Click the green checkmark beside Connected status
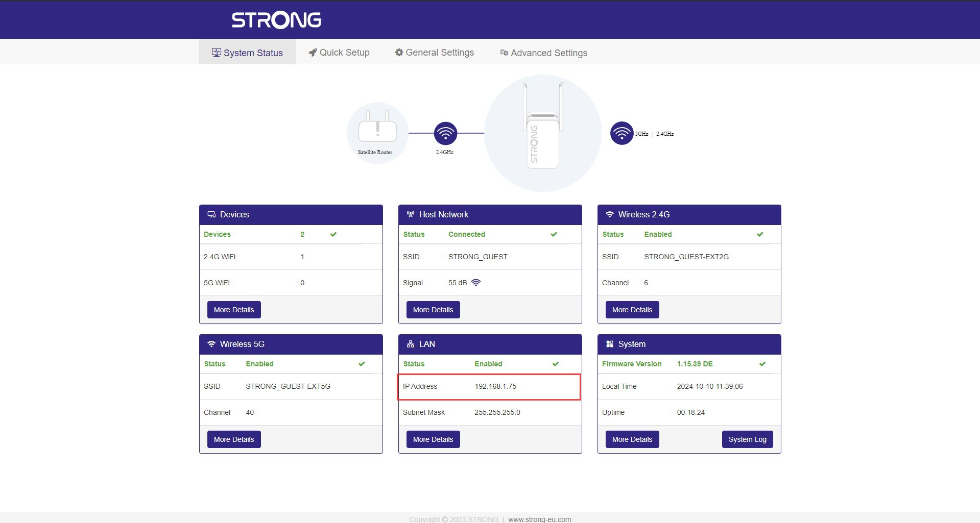Image resolution: width=980 pixels, height=523 pixels. coord(554,234)
